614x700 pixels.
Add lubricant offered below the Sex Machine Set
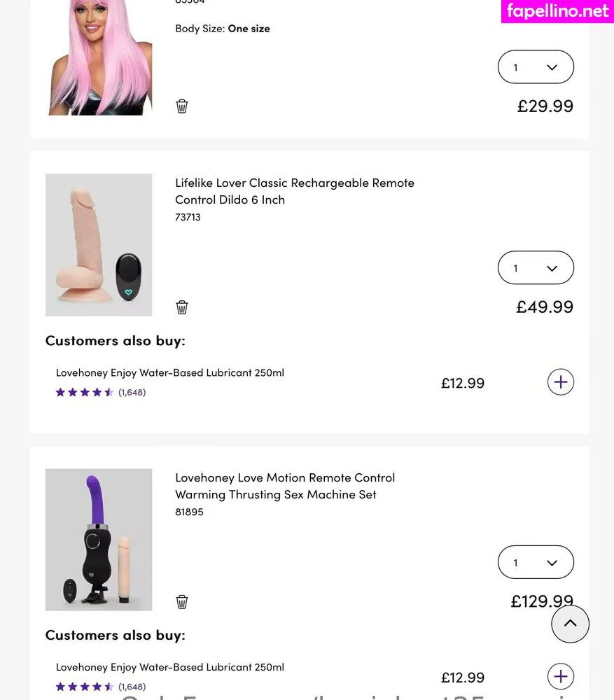[560, 676]
